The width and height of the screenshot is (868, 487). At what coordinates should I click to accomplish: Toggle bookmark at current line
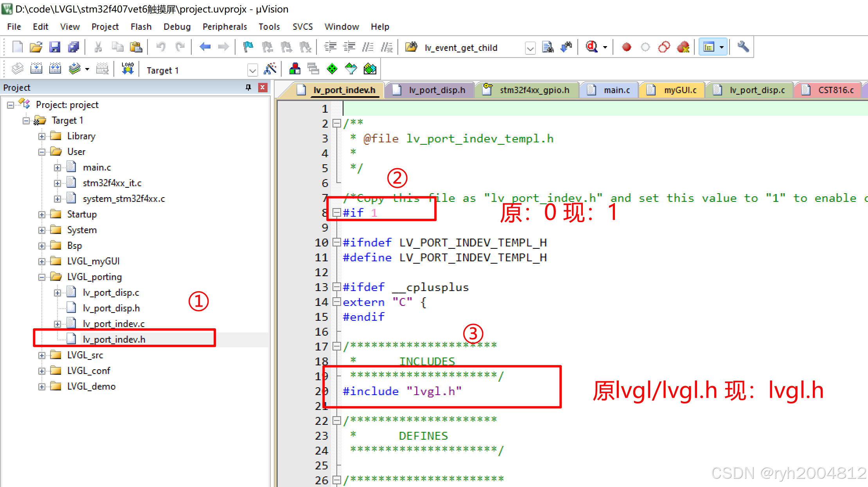point(248,47)
